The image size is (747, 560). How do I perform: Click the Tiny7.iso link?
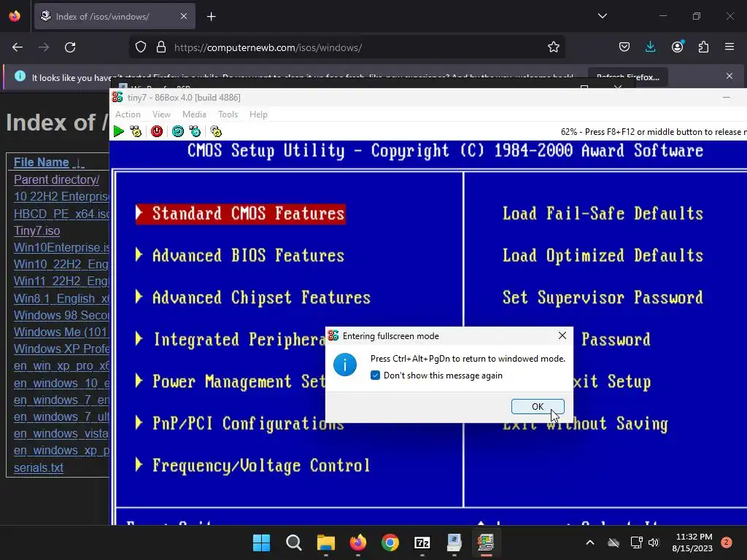(36, 230)
